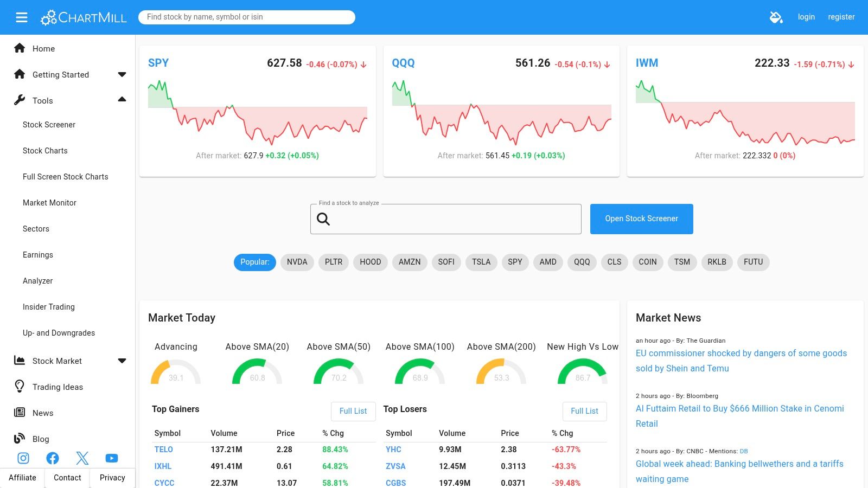Select the PLTR popular chip
Image resolution: width=868 pixels, height=488 pixels.
[334, 262]
